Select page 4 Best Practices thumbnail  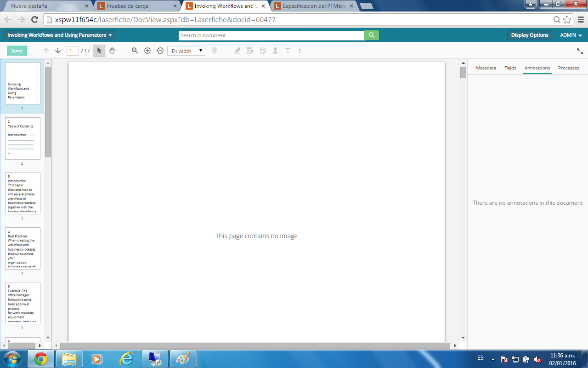tap(23, 248)
